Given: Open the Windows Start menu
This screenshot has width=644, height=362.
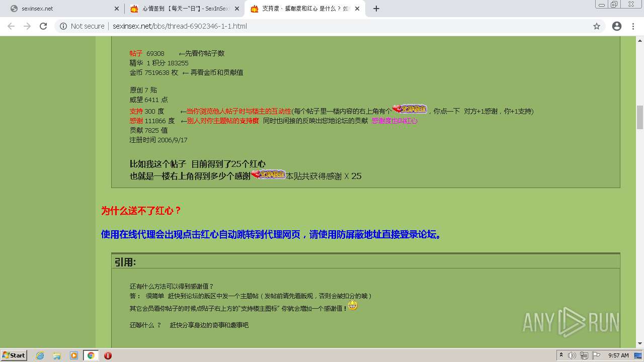Looking at the screenshot, I should click(x=14, y=355).
